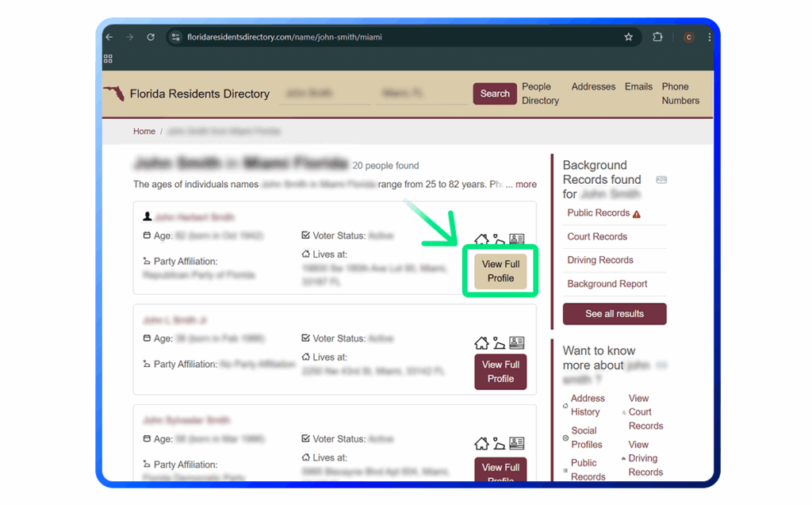The width and height of the screenshot is (812, 505).
Task: Open the Court Records sidebar link
Action: point(597,236)
